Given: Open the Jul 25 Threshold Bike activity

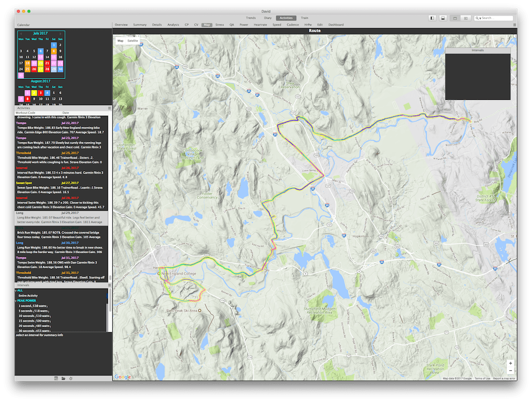Looking at the screenshot, I should tap(61, 158).
